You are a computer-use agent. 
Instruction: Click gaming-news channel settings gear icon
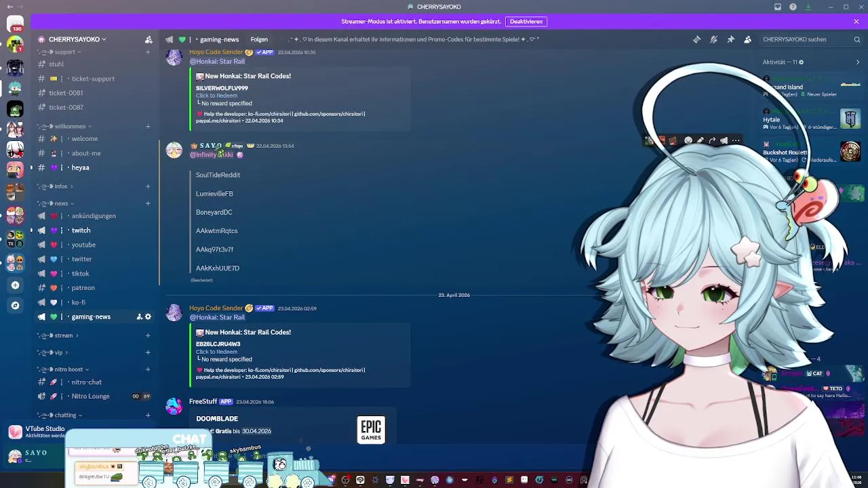[149, 317]
